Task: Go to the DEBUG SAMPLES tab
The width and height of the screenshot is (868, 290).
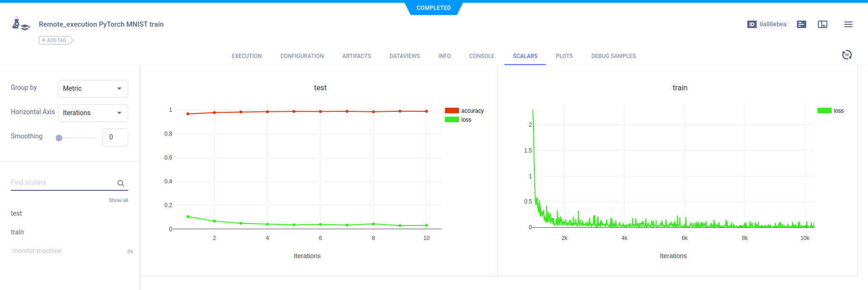Action: tap(613, 56)
